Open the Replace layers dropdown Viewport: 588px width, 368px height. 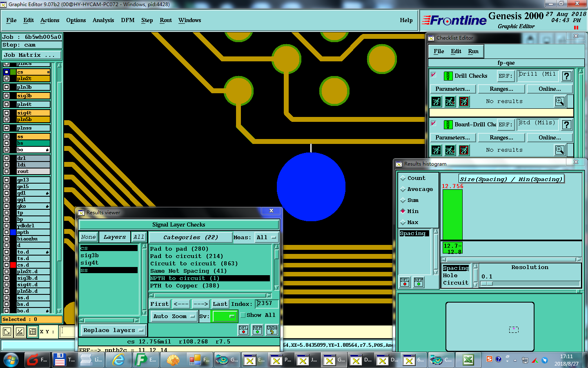(x=113, y=330)
